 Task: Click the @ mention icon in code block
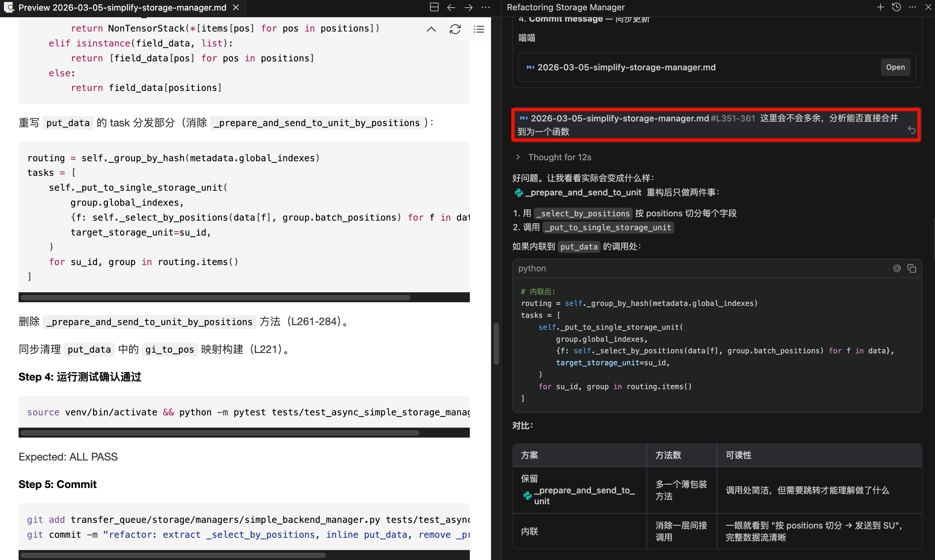[897, 268]
